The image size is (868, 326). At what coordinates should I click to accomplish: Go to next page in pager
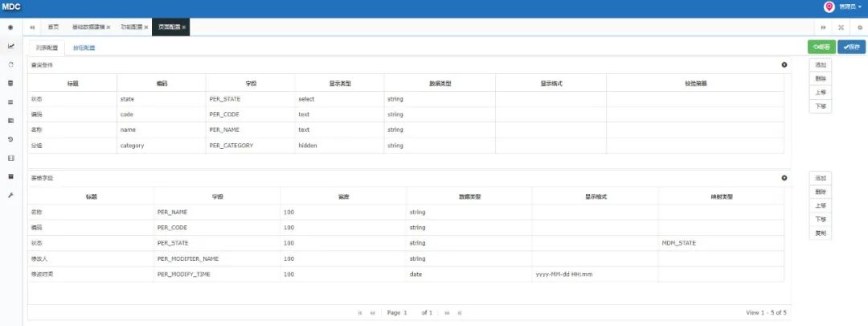click(448, 312)
